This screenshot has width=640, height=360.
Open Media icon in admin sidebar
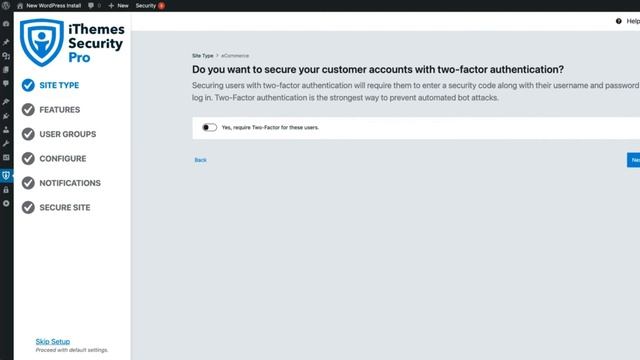(x=6, y=56)
